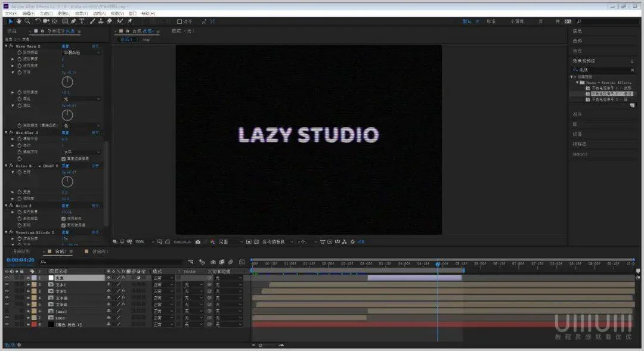Open the viewer resolution dropdown 完整
The height and width of the screenshot is (351, 644).
231,242
